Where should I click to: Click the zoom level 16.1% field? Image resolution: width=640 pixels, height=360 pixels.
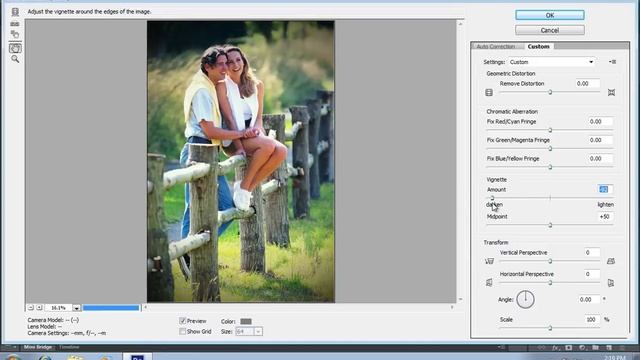pyautogui.click(x=58, y=308)
